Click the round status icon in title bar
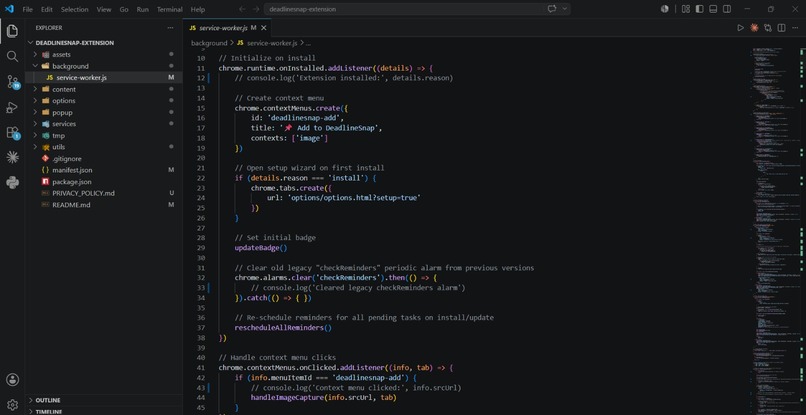The width and height of the screenshot is (806, 415). [x=665, y=9]
